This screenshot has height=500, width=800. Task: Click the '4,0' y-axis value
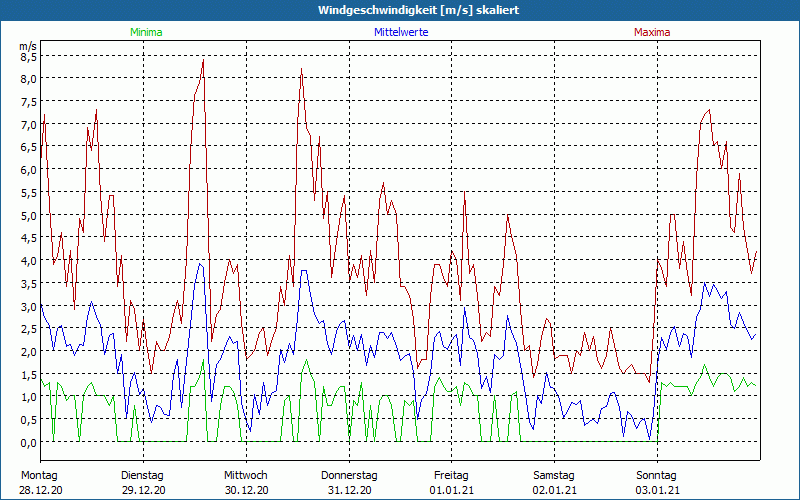[x=29, y=260]
